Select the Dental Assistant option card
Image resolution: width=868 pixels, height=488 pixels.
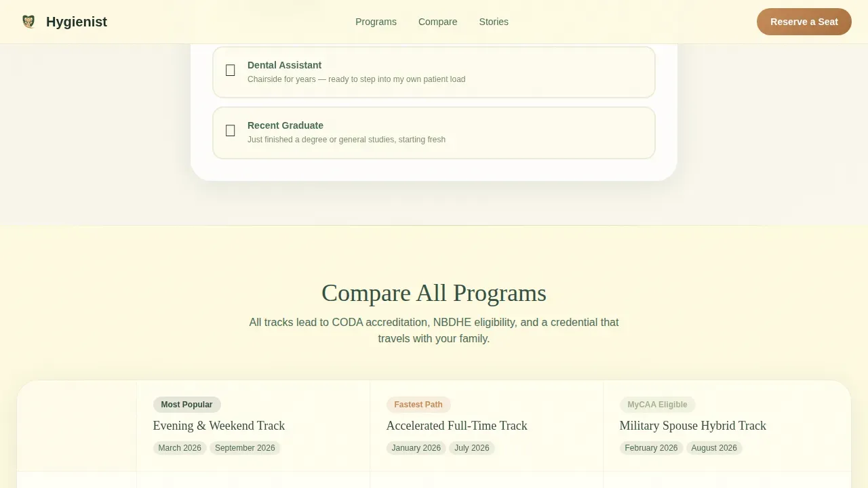434,72
